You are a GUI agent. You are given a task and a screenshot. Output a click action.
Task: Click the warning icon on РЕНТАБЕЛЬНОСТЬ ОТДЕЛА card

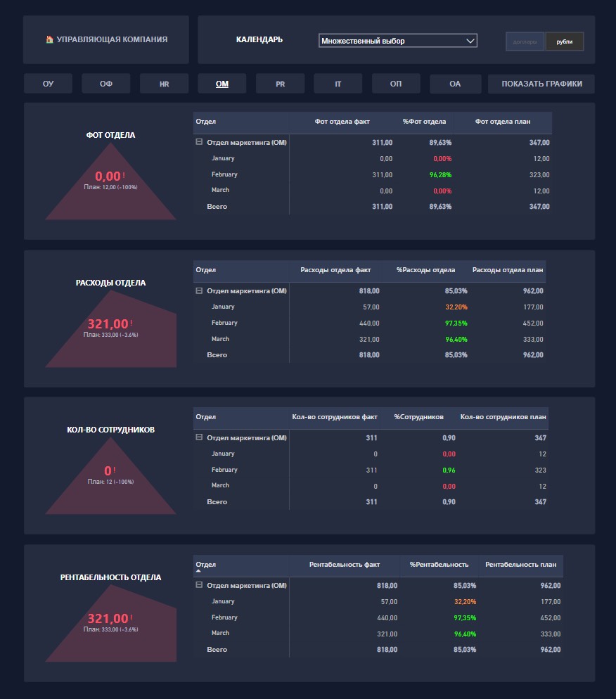(131, 617)
